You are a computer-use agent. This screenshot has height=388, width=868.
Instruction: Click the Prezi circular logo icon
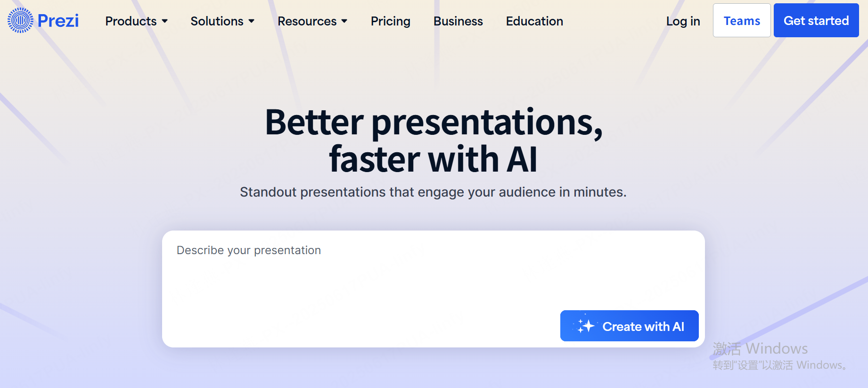(20, 20)
